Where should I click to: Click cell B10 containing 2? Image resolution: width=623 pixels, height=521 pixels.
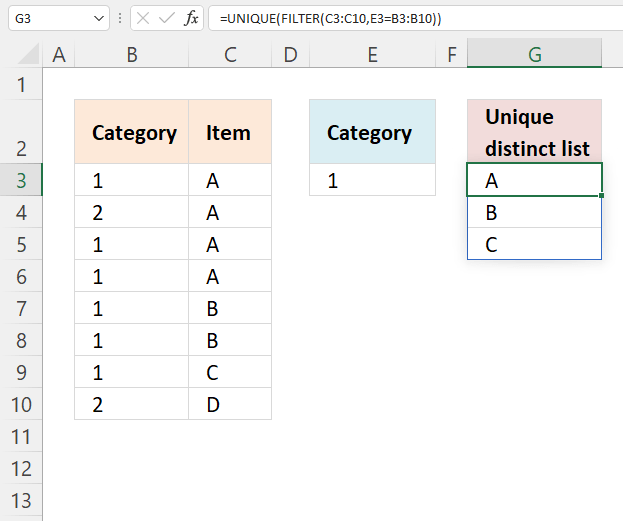click(x=132, y=404)
